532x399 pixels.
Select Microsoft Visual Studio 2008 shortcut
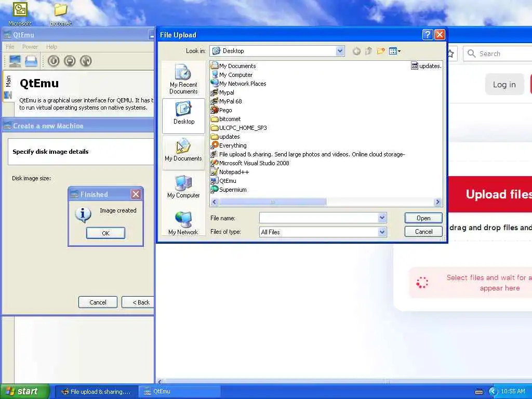(x=250, y=163)
